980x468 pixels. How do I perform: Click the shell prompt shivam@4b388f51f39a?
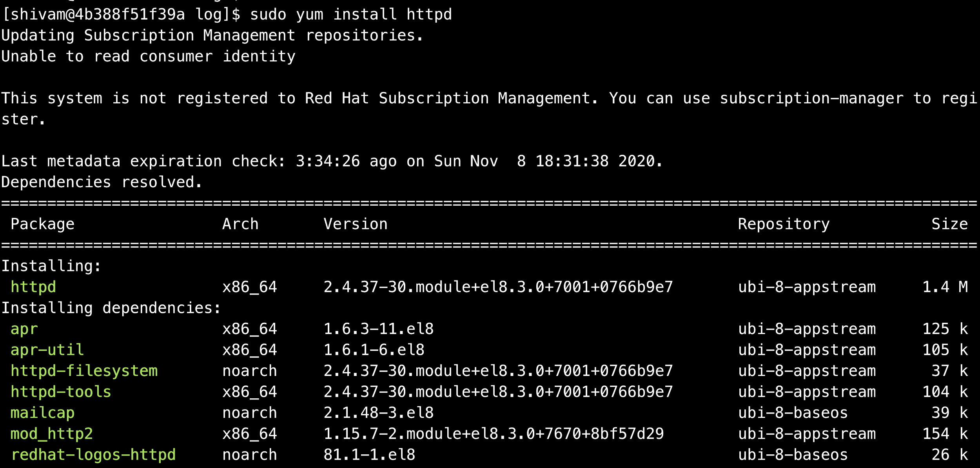[x=93, y=14]
